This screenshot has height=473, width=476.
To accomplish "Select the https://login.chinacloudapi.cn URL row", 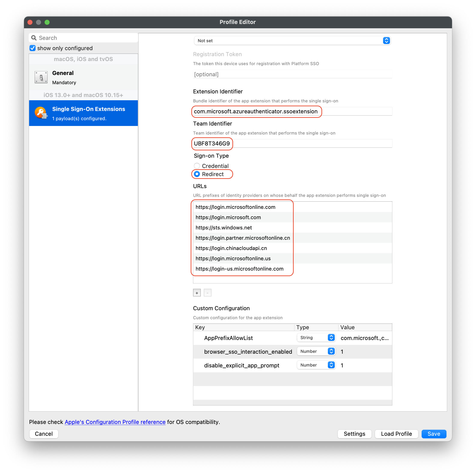I will (x=292, y=248).
